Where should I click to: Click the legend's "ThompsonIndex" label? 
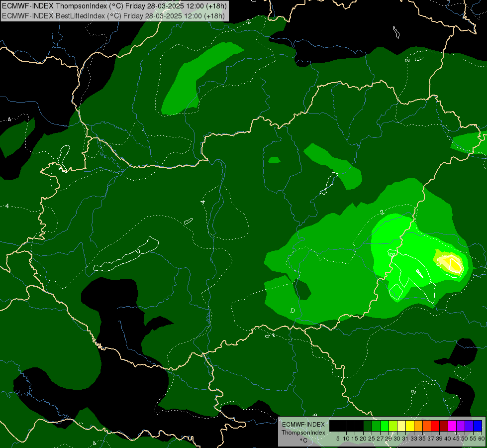(x=303, y=433)
